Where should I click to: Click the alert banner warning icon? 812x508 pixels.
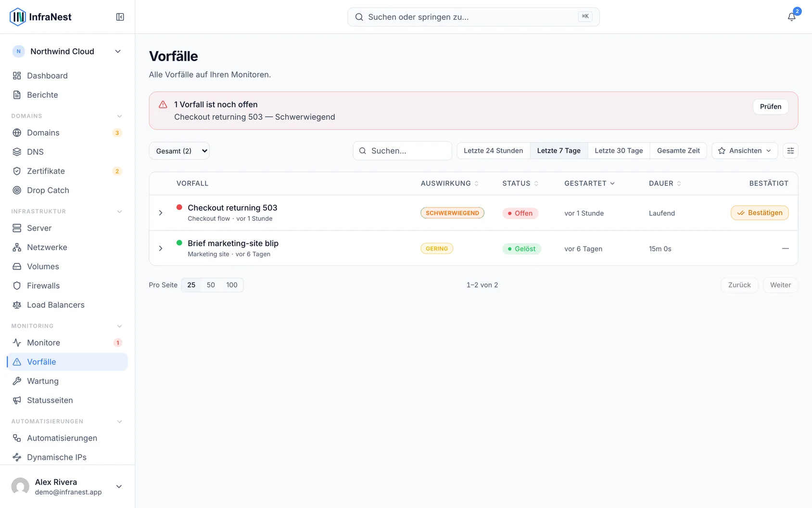163,104
